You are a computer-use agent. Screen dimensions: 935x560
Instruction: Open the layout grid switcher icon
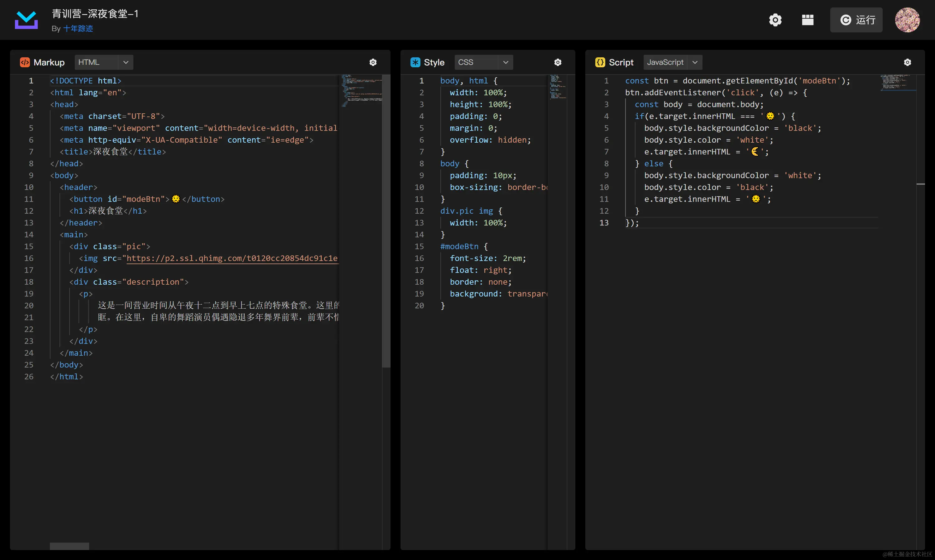[807, 20]
